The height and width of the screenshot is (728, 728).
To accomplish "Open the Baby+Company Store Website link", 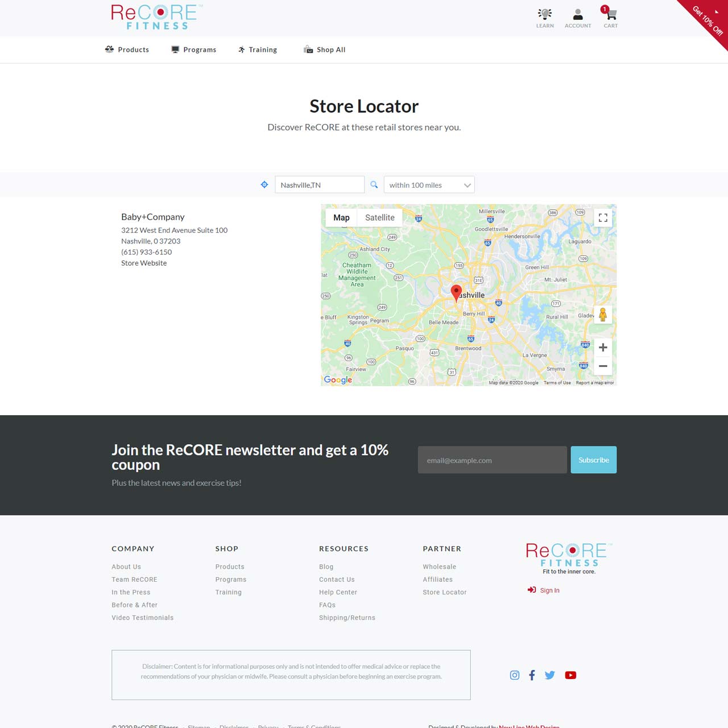I will click(144, 263).
